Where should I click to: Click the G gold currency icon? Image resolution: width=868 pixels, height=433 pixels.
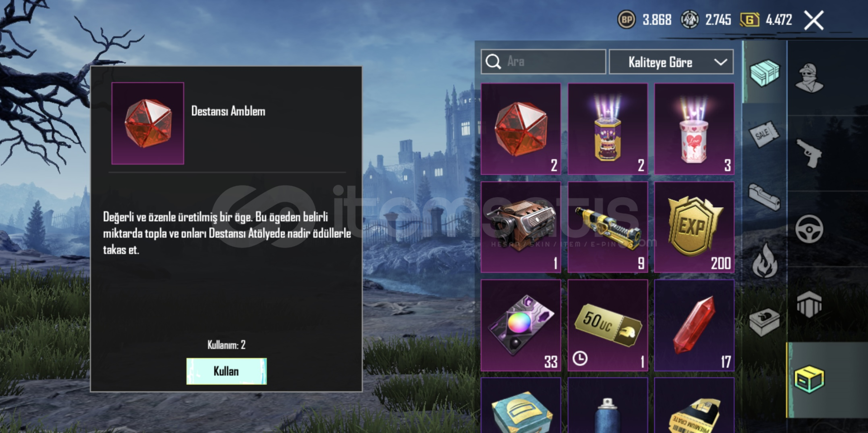pyautogui.click(x=749, y=20)
